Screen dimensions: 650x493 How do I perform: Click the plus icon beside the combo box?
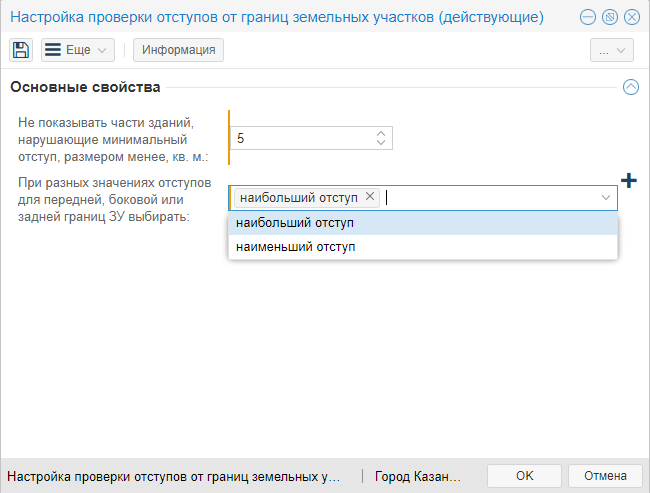coord(628,180)
